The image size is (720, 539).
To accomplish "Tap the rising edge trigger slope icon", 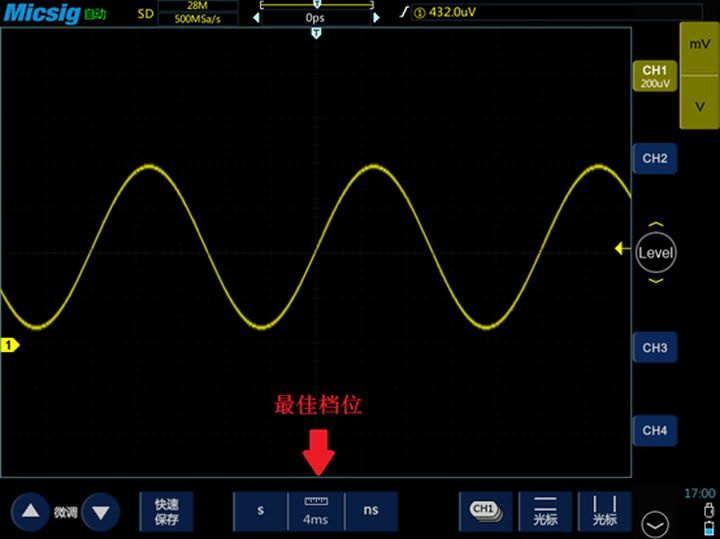I will coord(403,12).
